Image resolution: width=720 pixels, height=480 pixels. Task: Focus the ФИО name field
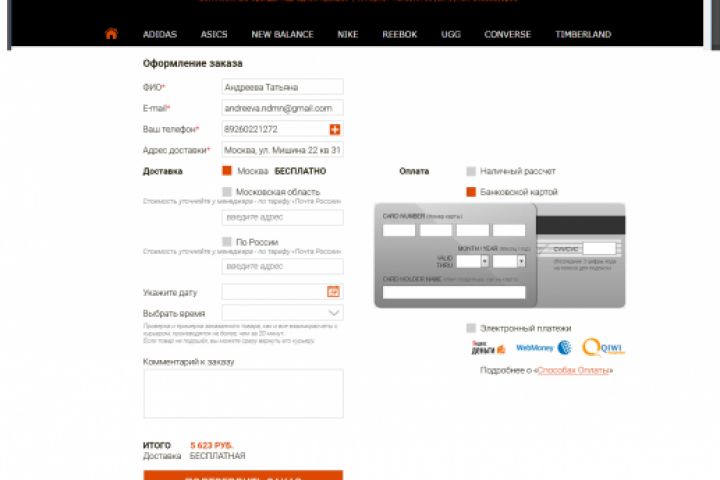(282, 87)
